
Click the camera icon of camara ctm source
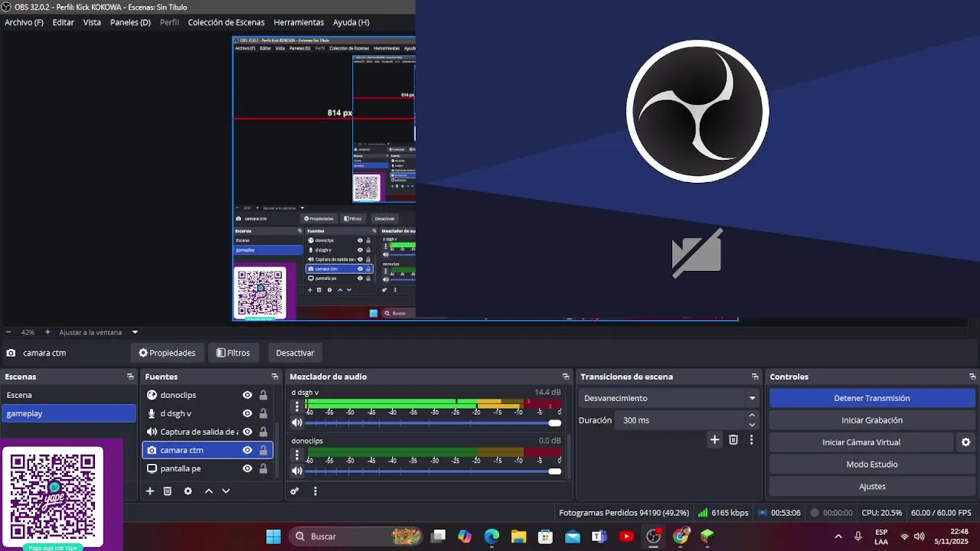click(152, 450)
